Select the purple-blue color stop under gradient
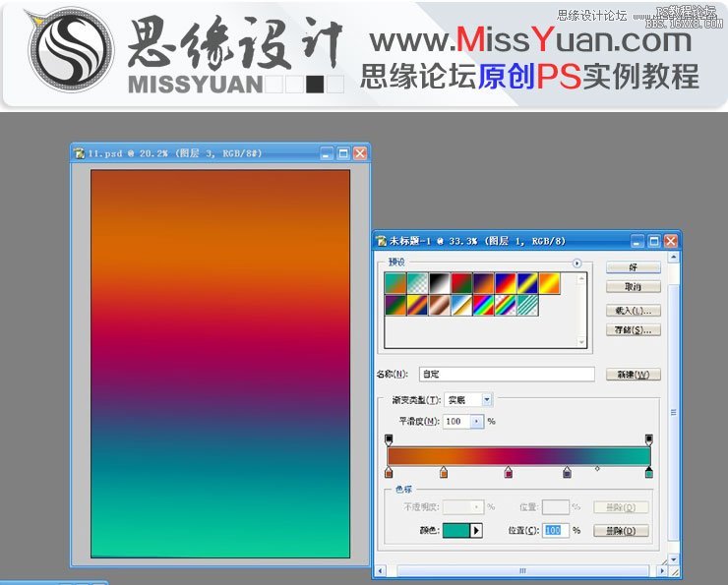This screenshot has width=728, height=585. tap(567, 472)
